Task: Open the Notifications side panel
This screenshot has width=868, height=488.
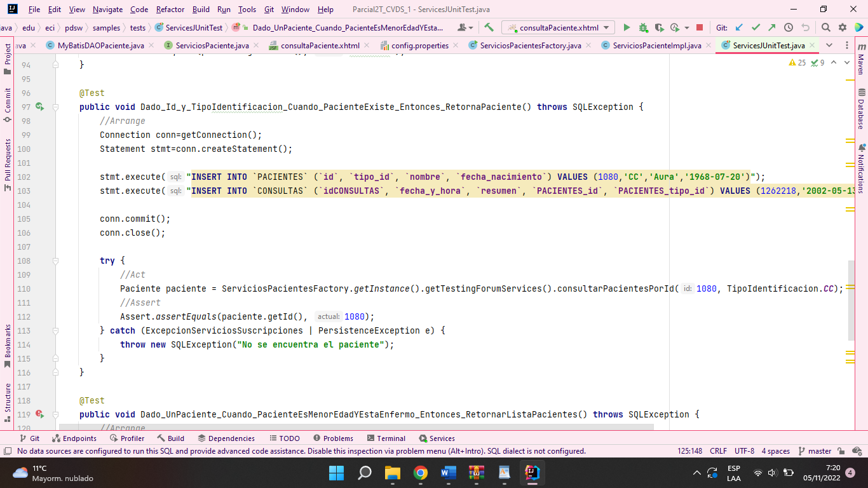Action: [x=860, y=168]
